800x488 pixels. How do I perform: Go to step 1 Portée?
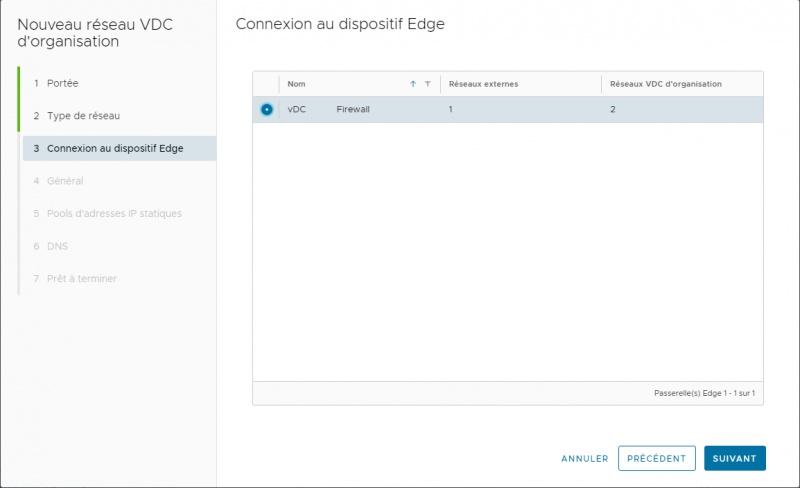tap(56, 83)
